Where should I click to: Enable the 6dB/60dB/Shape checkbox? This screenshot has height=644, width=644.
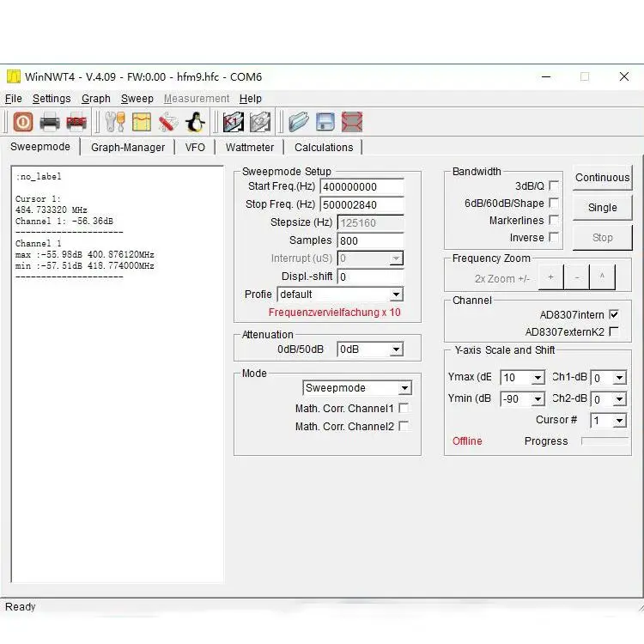pyautogui.click(x=554, y=203)
